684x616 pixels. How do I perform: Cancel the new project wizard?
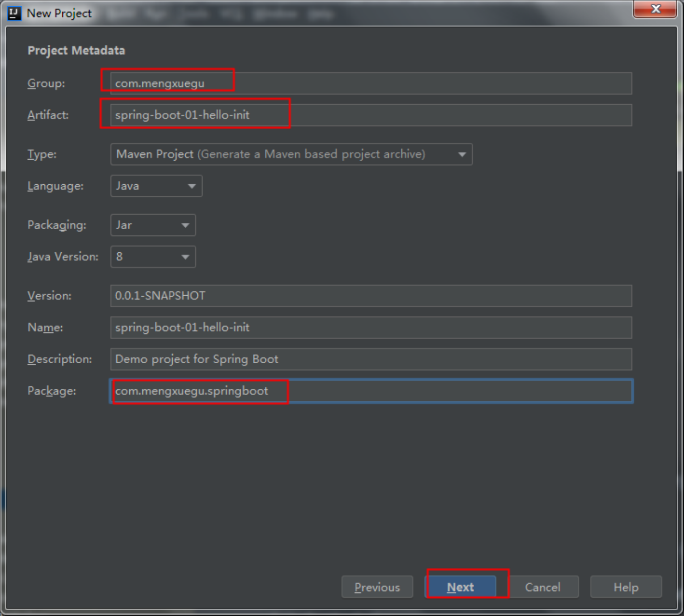(x=543, y=587)
